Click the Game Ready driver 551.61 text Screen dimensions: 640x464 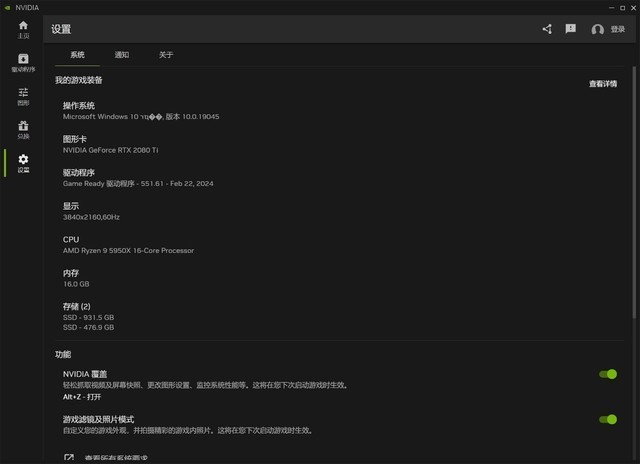click(138, 184)
